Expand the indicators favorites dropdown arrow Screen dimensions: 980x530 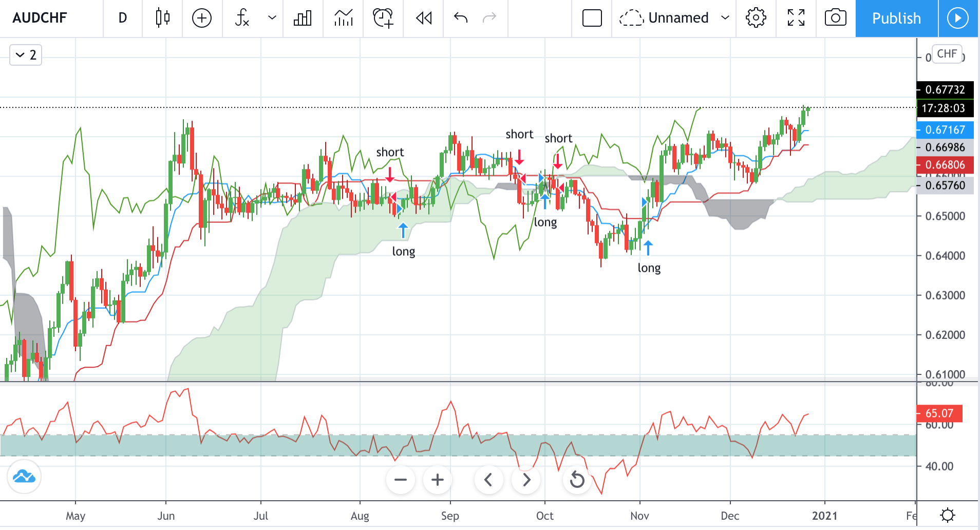[272, 18]
